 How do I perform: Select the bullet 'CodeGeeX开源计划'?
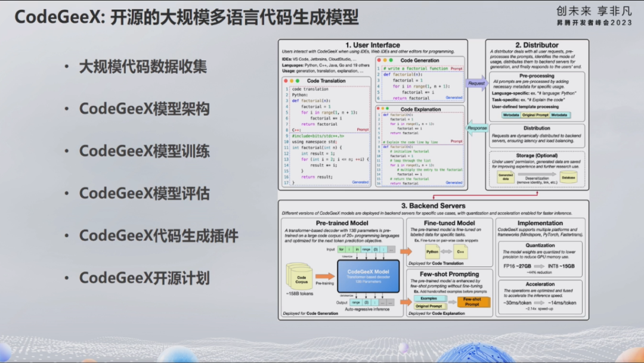coord(144,278)
